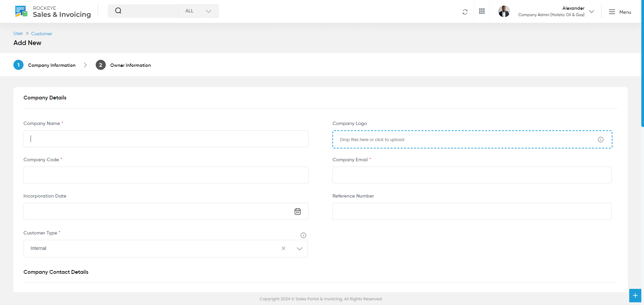Go to the User breadcrumb link
Viewport: 644px width, 305px height.
click(18, 33)
